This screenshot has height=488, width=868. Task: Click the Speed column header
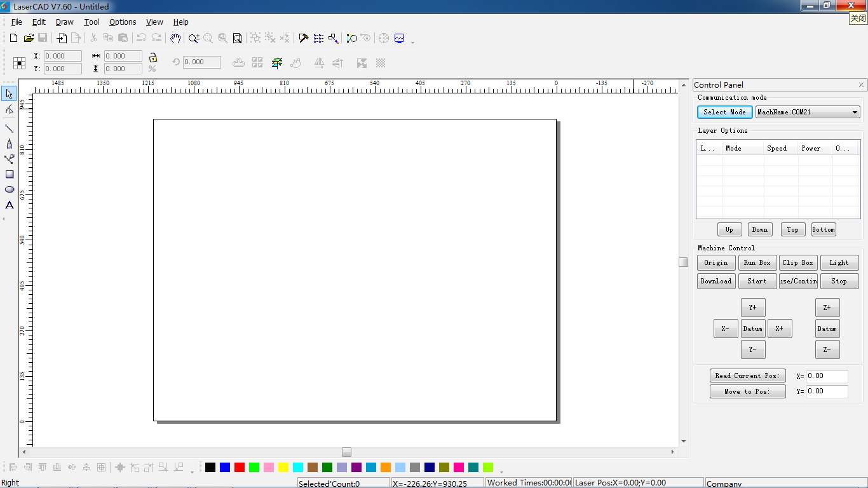(781, 148)
